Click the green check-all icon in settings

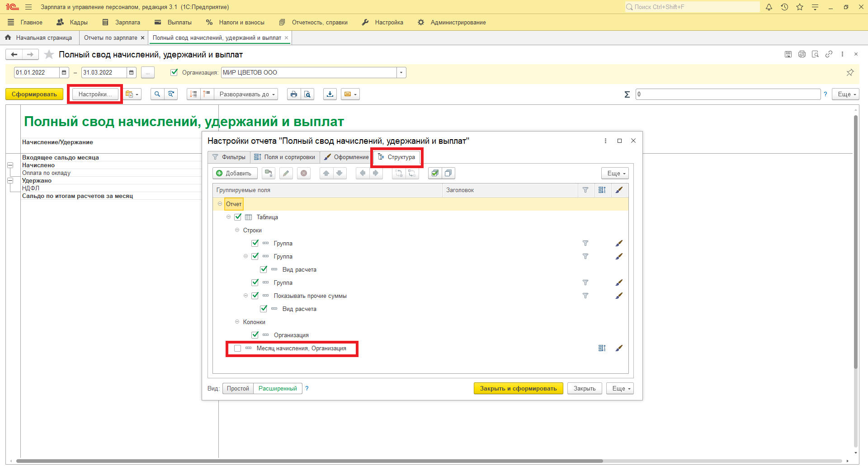[435, 173]
